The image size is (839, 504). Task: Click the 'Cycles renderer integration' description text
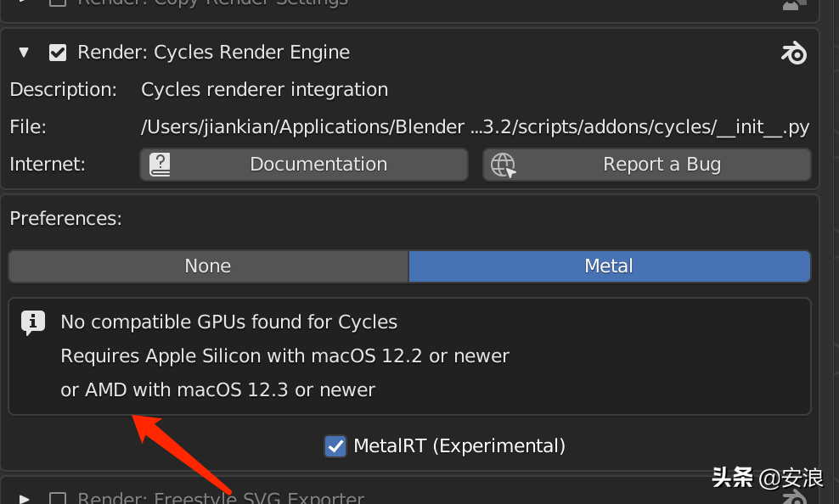pyautogui.click(x=264, y=90)
